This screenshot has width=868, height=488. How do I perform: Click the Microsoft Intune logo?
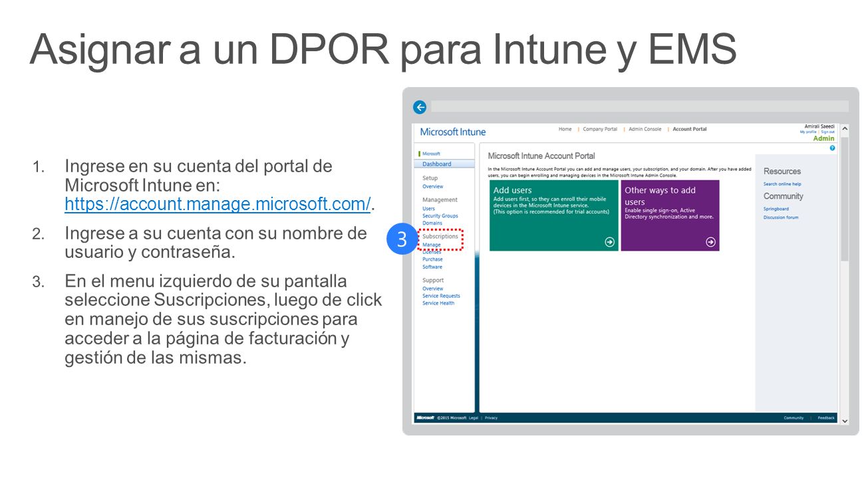pos(453,132)
